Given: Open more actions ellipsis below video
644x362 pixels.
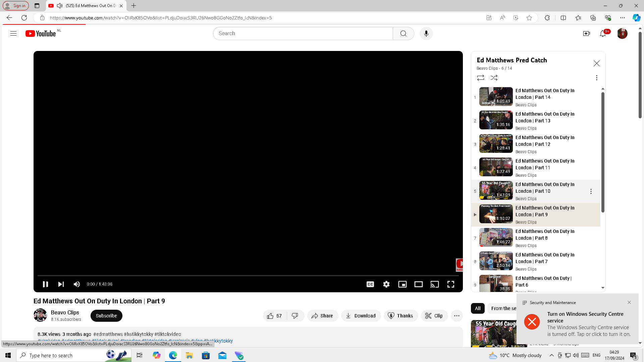Looking at the screenshot, I should coord(457,316).
